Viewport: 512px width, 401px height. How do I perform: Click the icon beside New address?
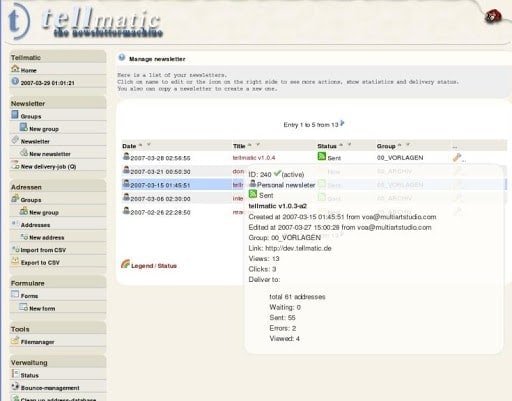click(24, 236)
